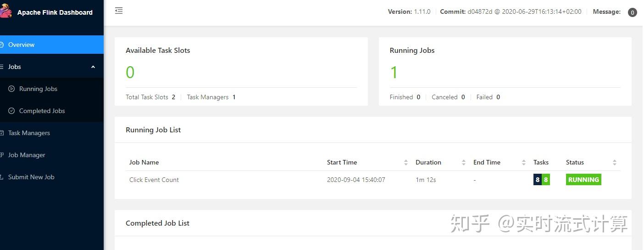Open the Submit New Job page
Viewport: 644px width, 250px height.
[31, 177]
